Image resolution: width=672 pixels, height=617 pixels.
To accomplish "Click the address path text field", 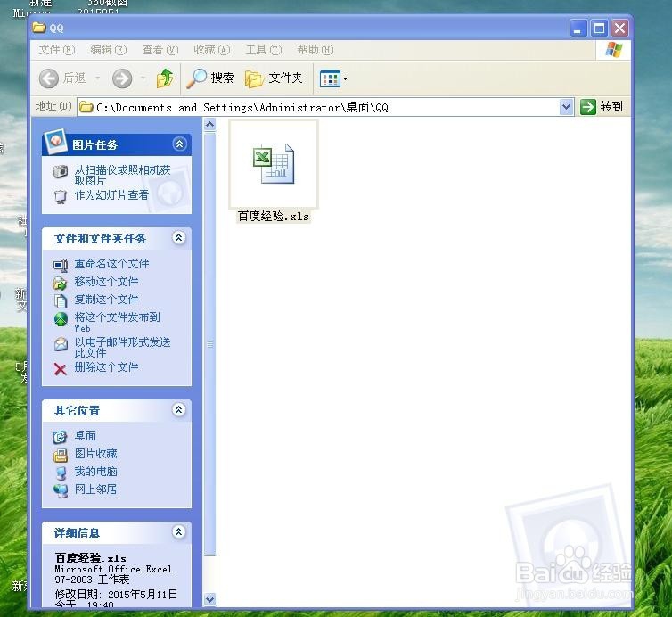I will [x=318, y=107].
